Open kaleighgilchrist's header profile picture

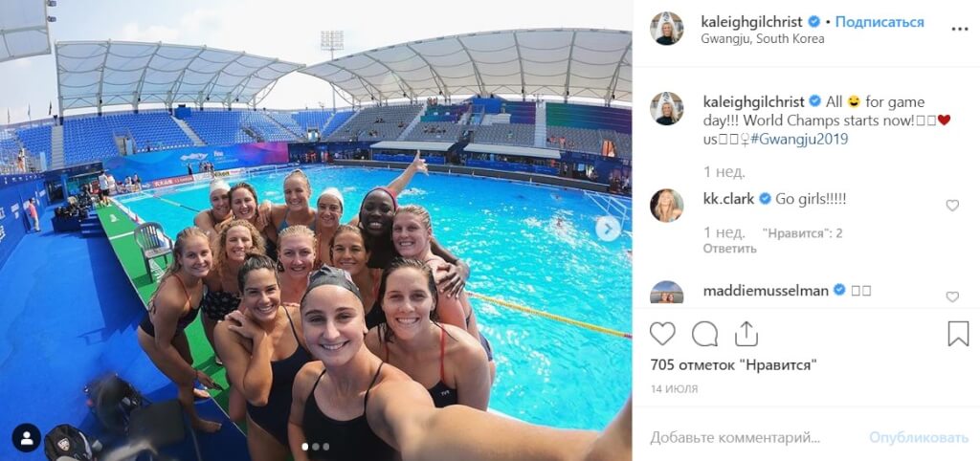(666, 29)
